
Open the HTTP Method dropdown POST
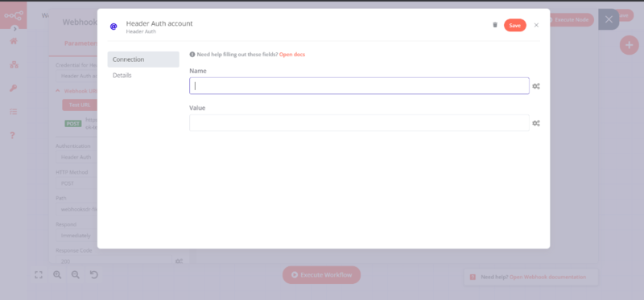[x=76, y=183]
